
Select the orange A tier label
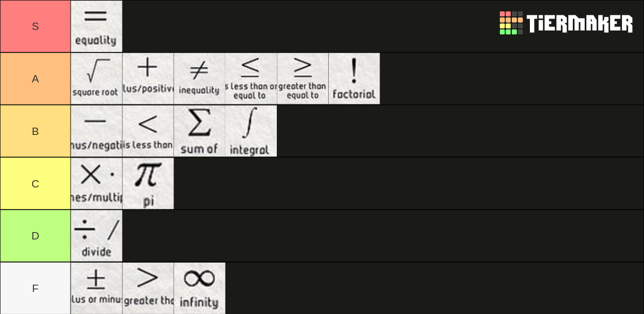click(35, 79)
